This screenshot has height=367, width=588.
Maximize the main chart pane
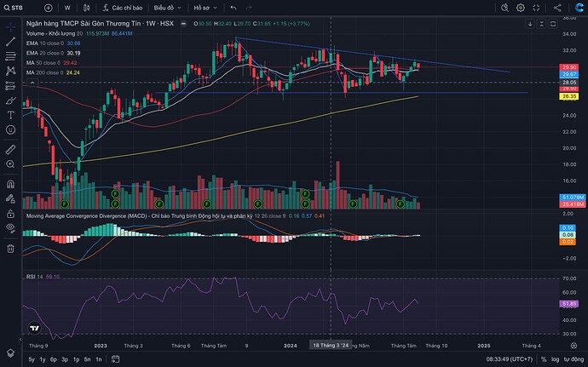(553, 24)
